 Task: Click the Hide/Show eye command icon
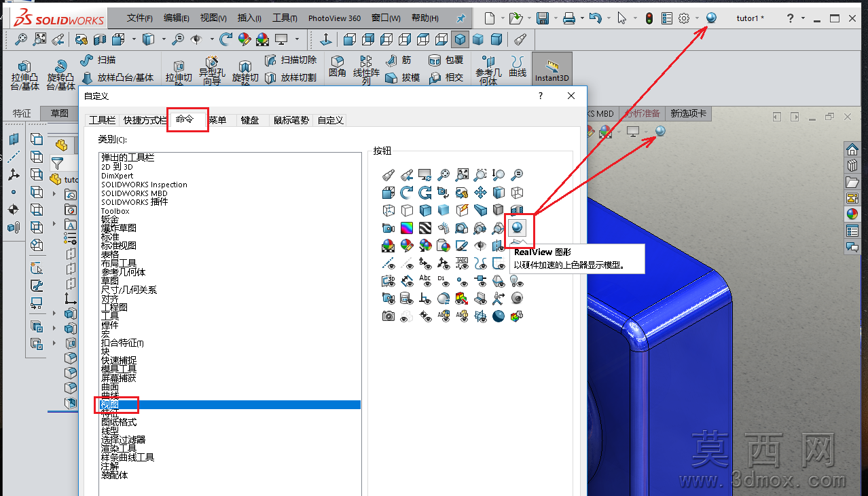pos(480,246)
